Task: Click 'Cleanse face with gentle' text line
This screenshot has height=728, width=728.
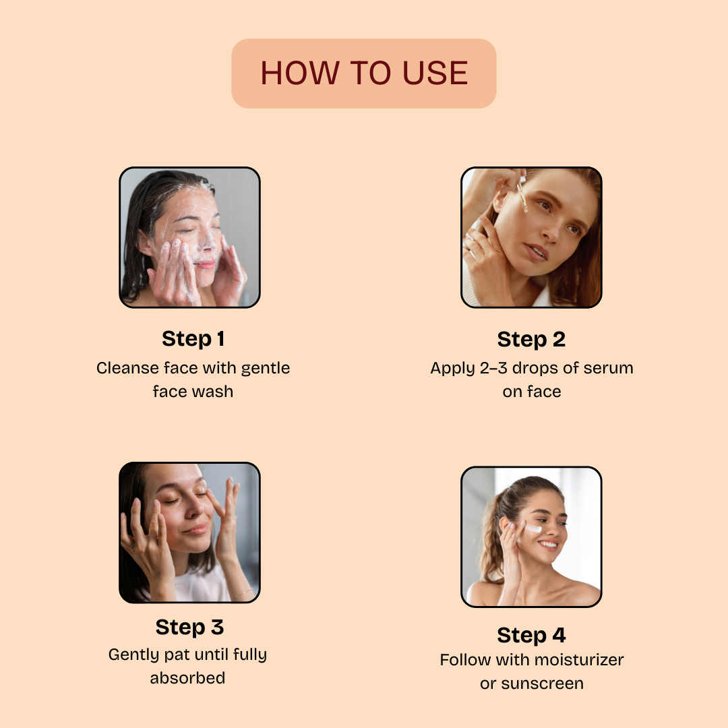Action: [x=193, y=368]
